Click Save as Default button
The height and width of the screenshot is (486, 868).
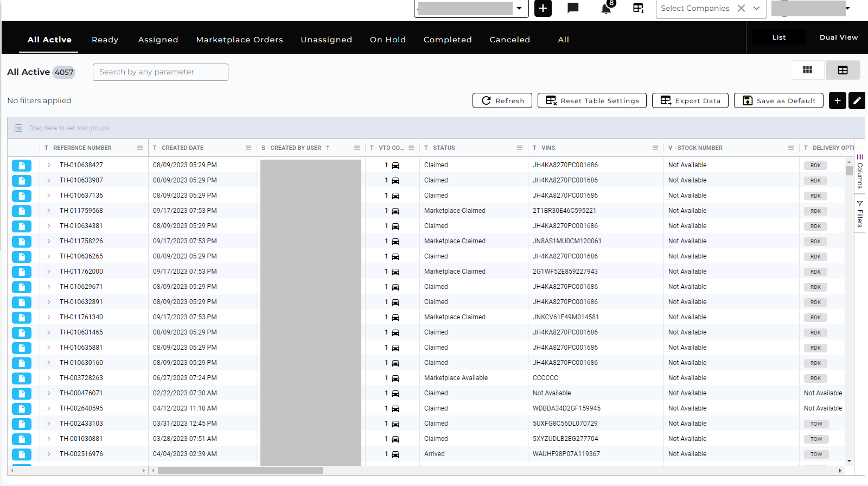pos(778,100)
